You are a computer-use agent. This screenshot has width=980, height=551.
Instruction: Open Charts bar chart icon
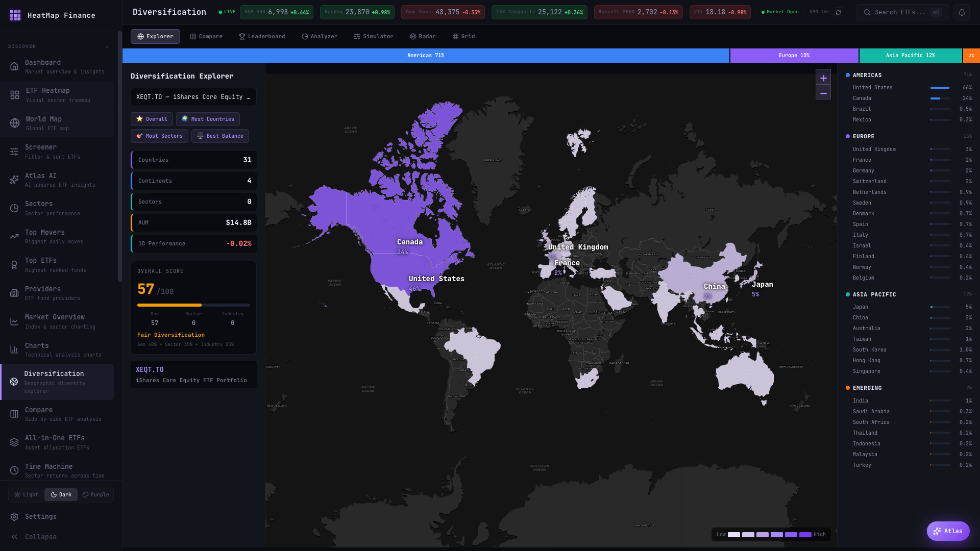click(x=14, y=349)
